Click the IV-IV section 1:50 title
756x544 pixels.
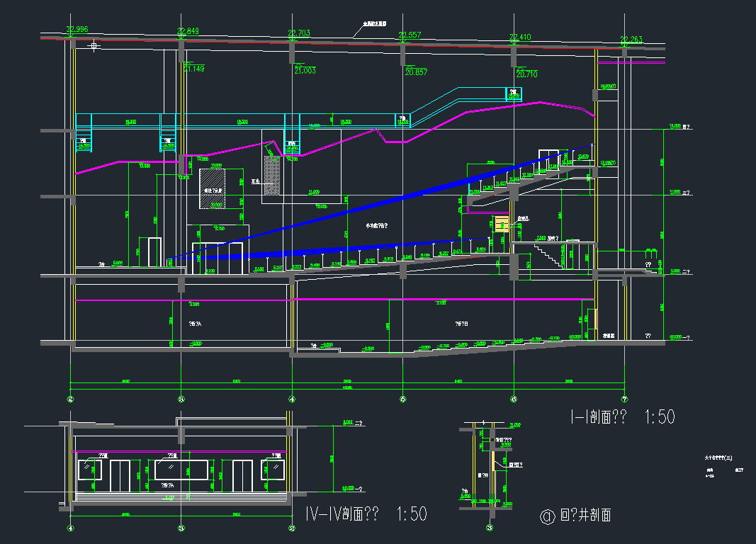[366, 514]
